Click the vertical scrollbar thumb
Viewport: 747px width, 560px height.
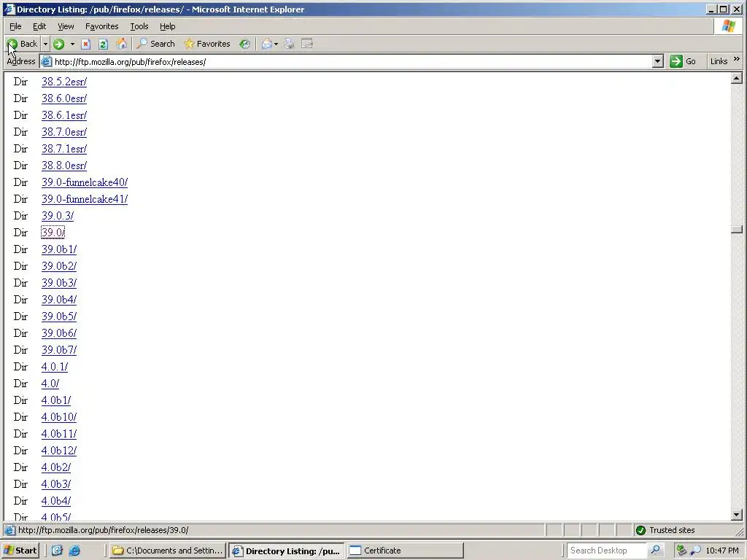pyautogui.click(x=737, y=230)
